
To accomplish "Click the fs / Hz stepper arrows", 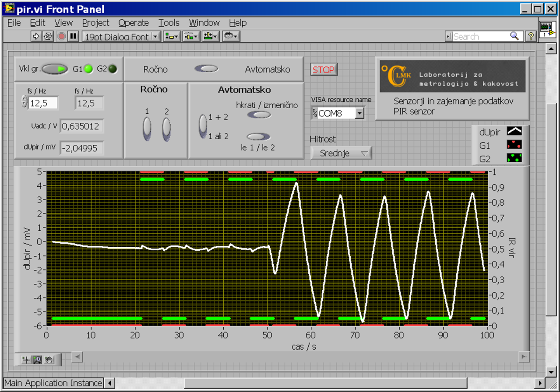I will (24, 102).
